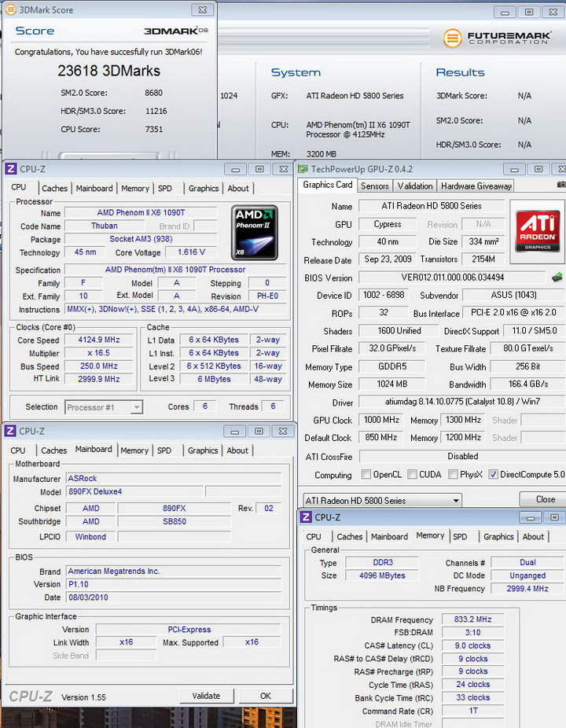
Task: Open SPD tab in Mainboard CPU-Z window
Action: click(164, 450)
